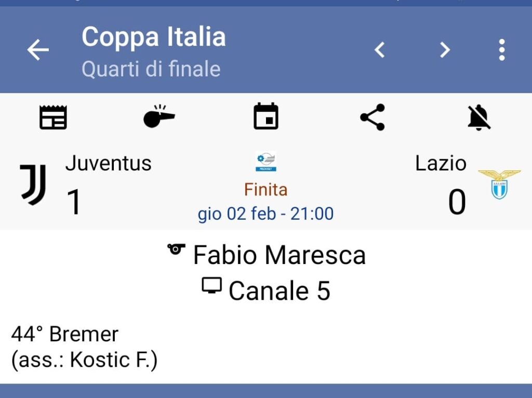Open the standings table icon
532x398 pixels.
point(54,117)
